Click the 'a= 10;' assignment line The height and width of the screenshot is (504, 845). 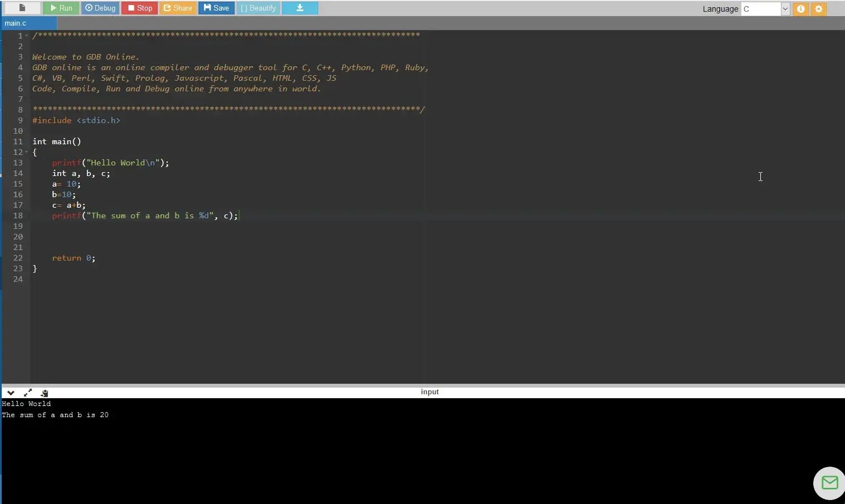point(66,184)
